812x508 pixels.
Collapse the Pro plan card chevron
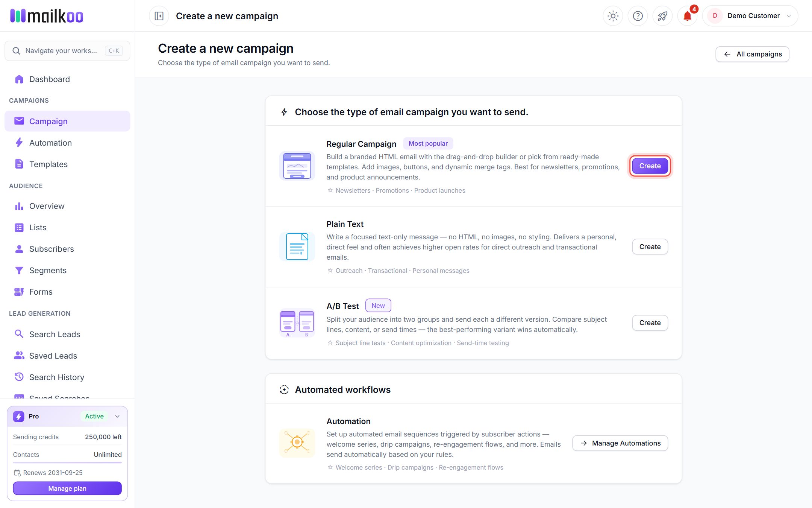click(117, 416)
